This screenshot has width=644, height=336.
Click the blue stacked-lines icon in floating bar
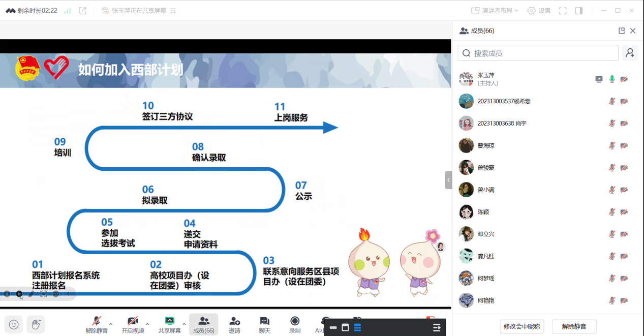tap(357, 328)
